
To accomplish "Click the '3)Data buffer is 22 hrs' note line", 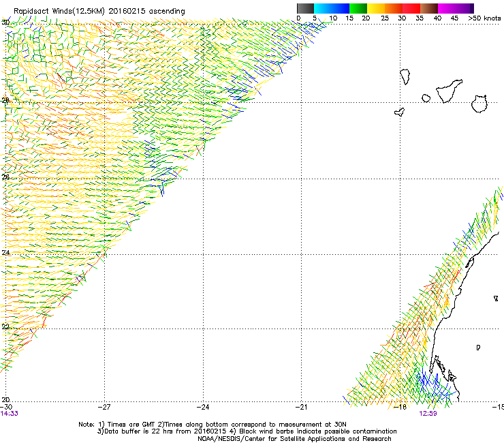I will click(247, 431).
